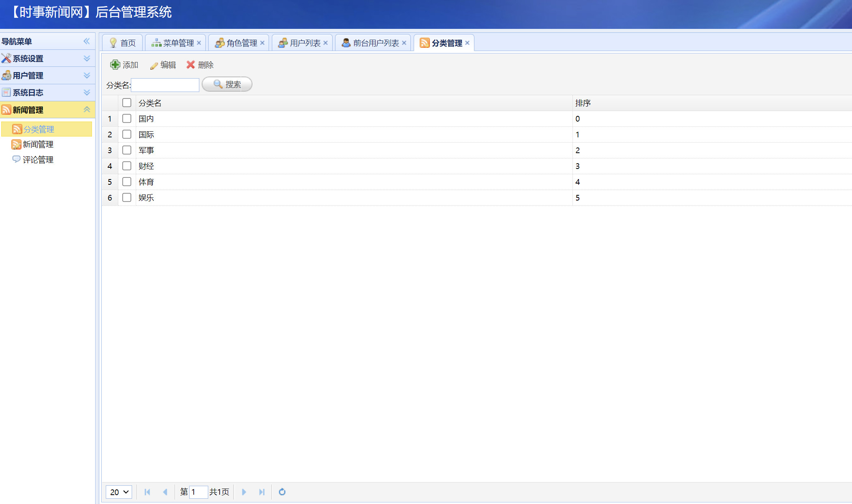
Task: Click the speech bubble icon of 评论管理
Action: click(x=16, y=159)
